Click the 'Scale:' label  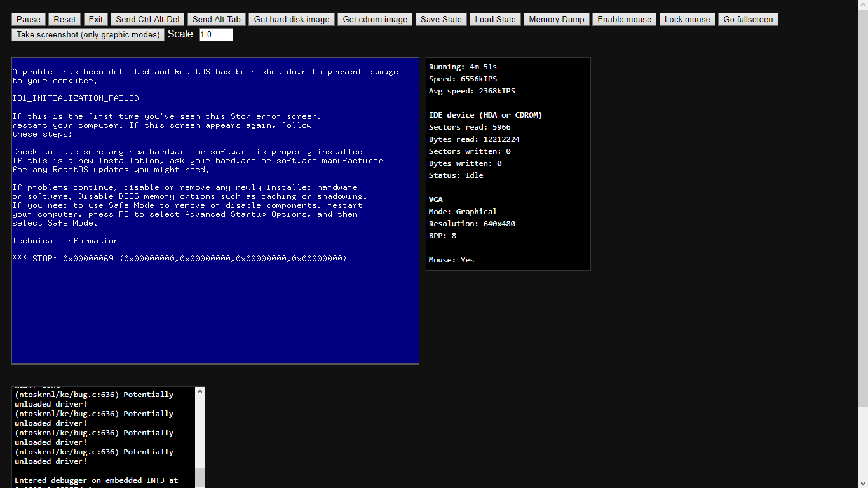coord(182,34)
